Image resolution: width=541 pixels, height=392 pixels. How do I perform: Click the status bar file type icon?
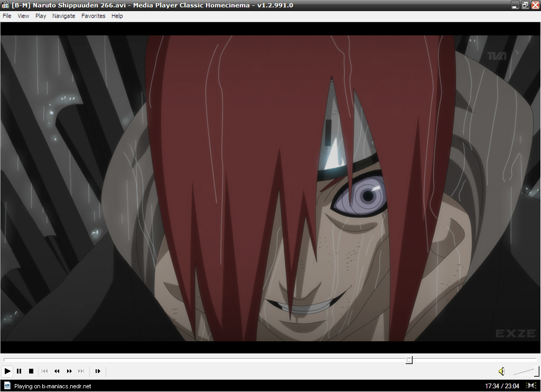7,386
